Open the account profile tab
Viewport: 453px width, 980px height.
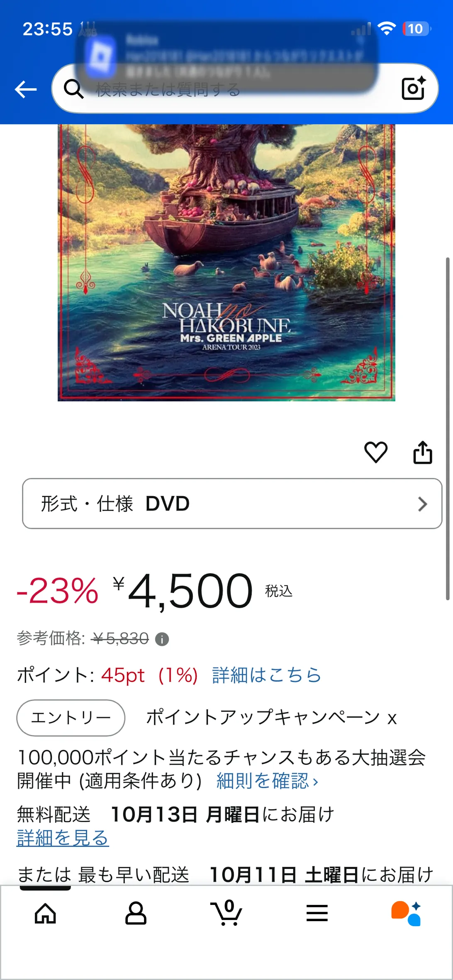pos(136,913)
